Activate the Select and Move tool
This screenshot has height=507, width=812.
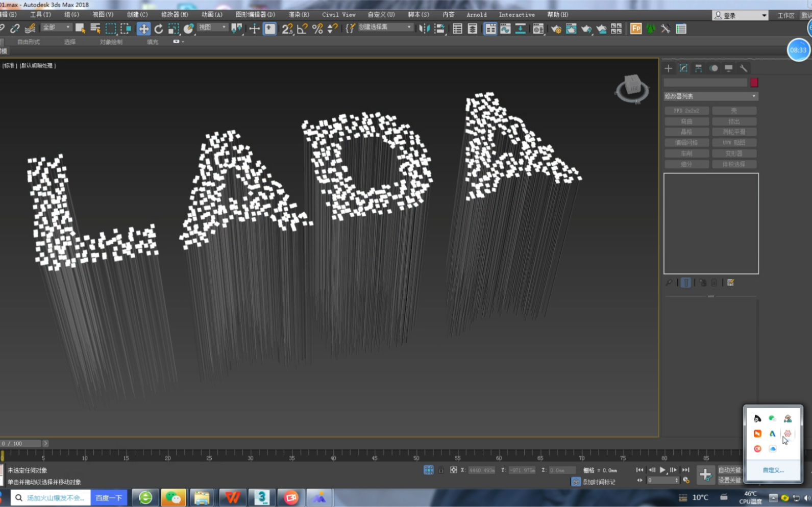pos(143,29)
